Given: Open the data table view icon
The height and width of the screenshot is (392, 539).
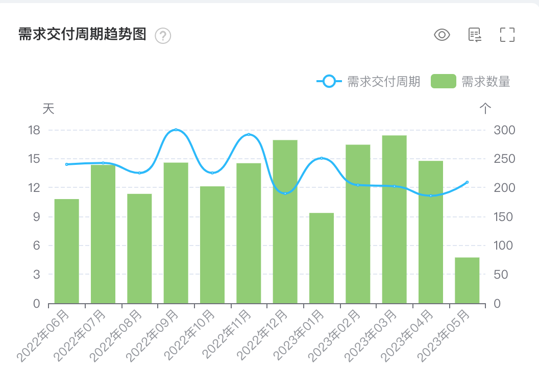Looking at the screenshot, I should point(475,35).
